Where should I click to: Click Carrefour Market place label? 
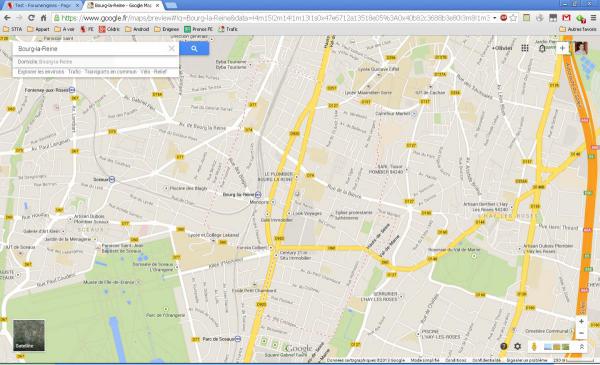(x=393, y=114)
